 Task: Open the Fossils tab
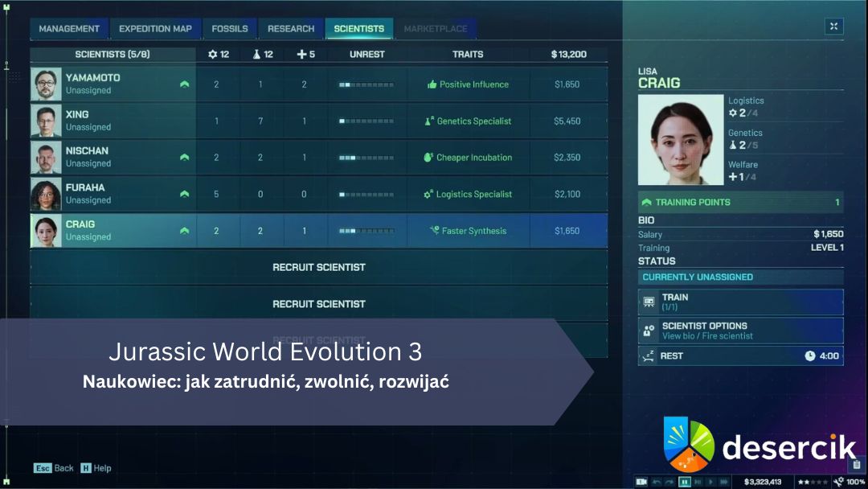tap(229, 29)
